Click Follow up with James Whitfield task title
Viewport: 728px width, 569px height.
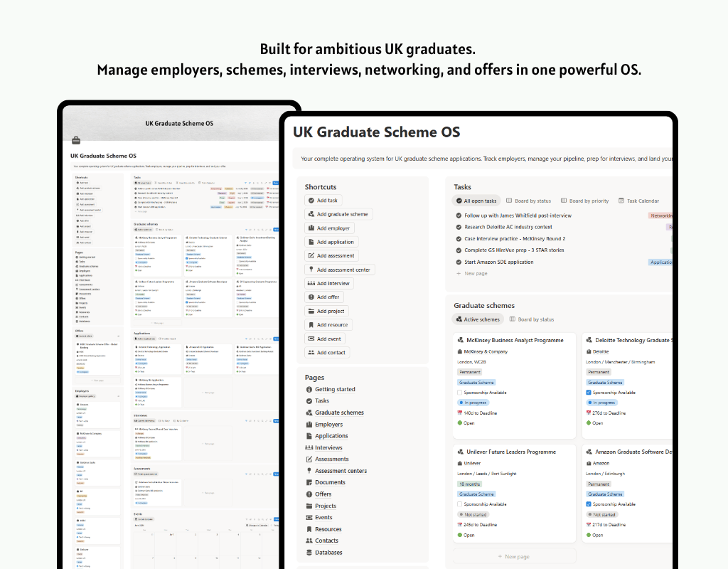(518, 216)
